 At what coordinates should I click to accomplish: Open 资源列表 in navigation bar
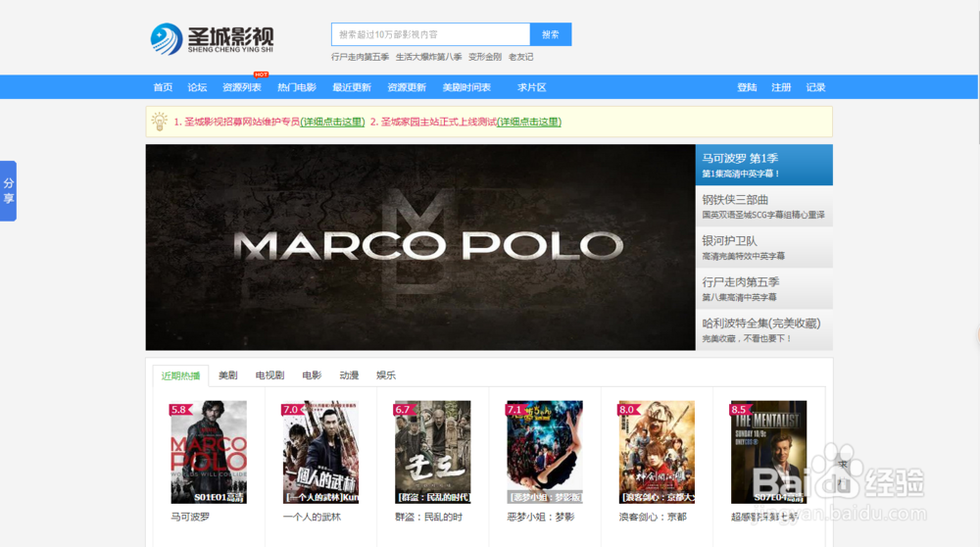pos(242,87)
